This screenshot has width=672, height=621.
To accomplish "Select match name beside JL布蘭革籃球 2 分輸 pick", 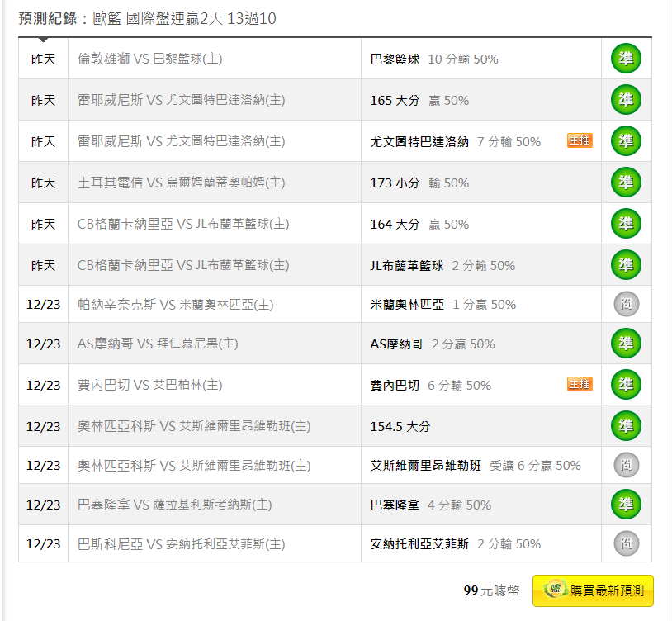I will tap(183, 265).
